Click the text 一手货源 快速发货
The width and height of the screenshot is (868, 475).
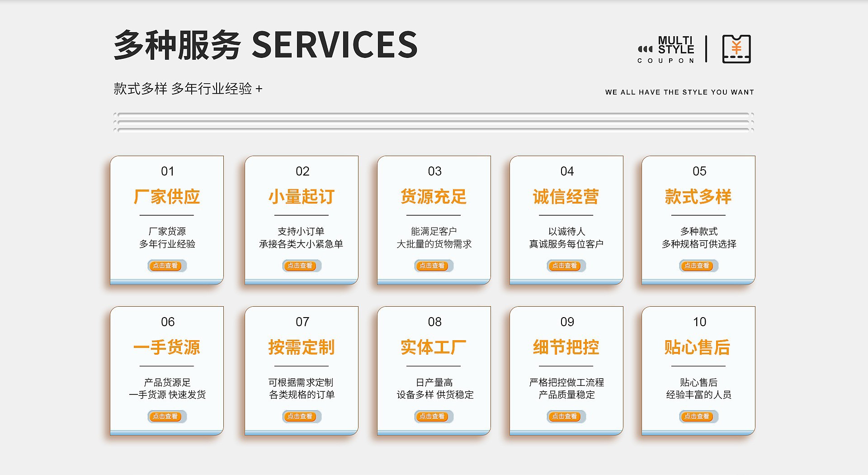pos(167,395)
